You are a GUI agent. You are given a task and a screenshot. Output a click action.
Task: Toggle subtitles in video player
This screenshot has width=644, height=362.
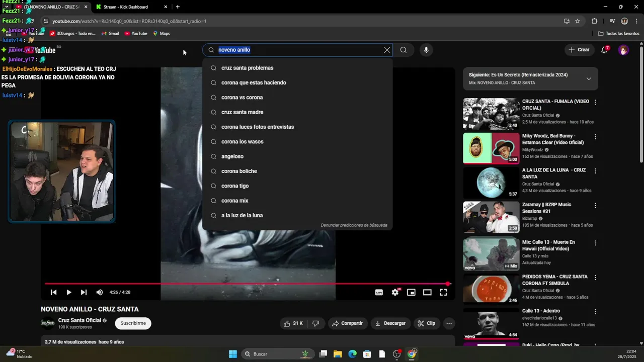[x=379, y=292]
